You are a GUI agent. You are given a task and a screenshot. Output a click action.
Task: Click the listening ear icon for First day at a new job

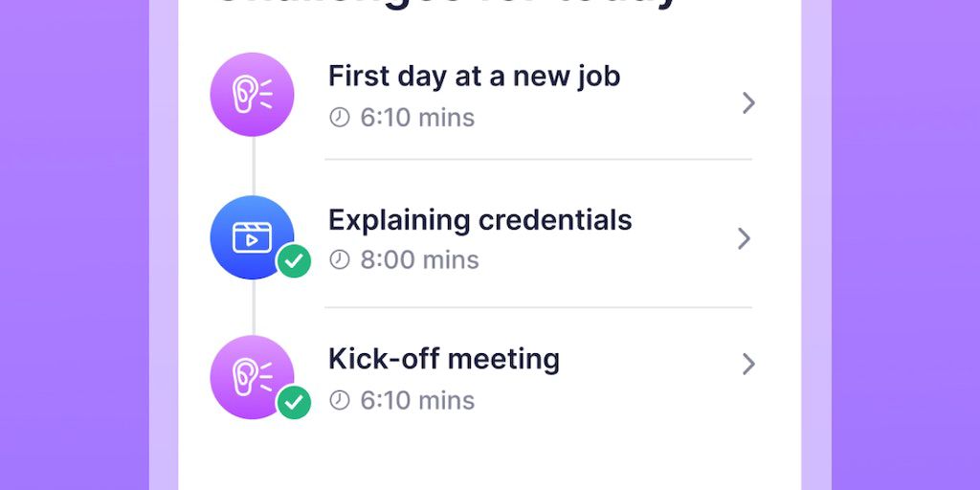pos(252,95)
